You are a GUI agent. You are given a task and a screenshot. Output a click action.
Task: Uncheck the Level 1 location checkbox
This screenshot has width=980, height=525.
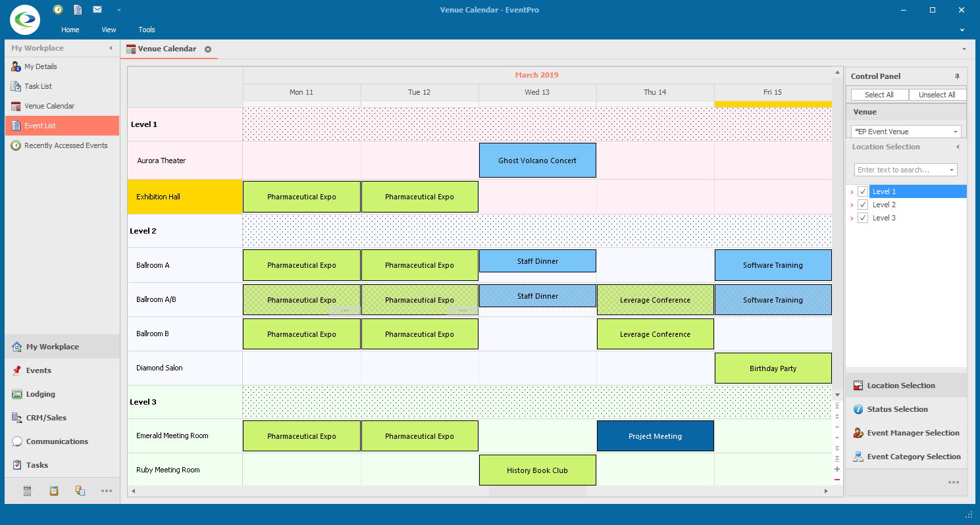click(863, 191)
